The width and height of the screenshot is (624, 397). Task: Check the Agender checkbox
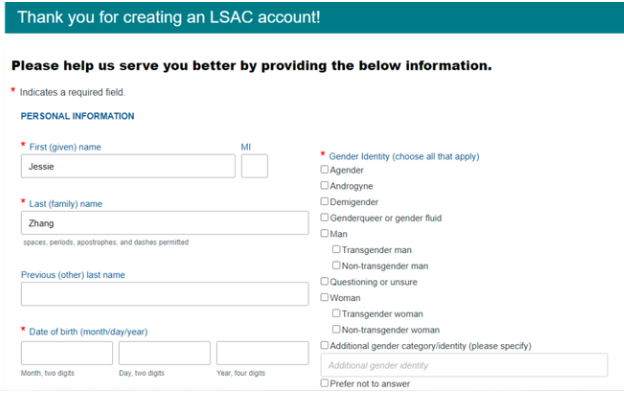325,169
